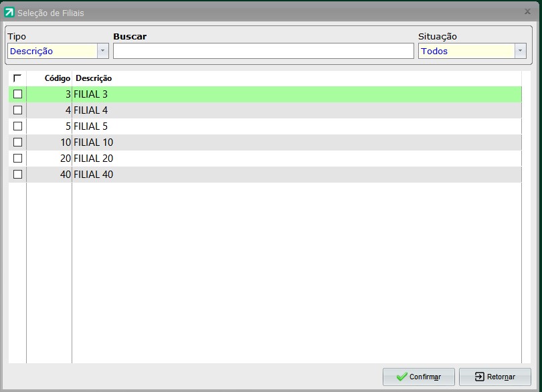This screenshot has width=542, height=392.
Task: Select the FILIAL 5 row text
Action: click(91, 126)
